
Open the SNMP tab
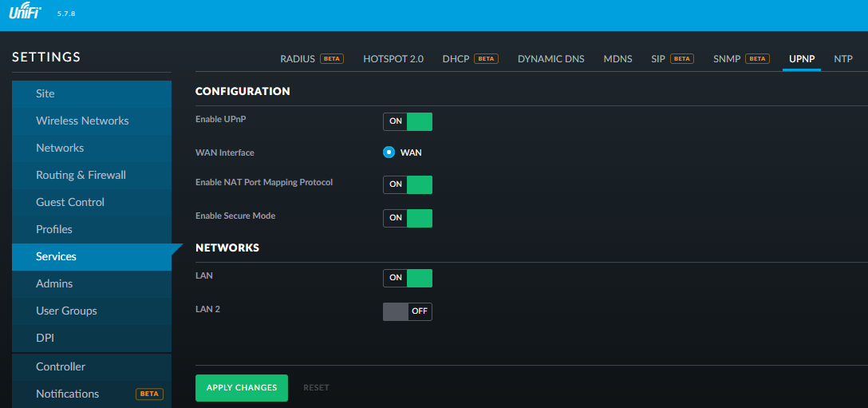pos(727,59)
